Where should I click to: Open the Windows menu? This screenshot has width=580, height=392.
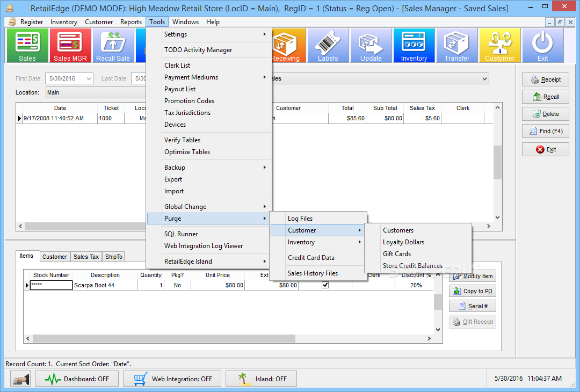pyautogui.click(x=185, y=22)
